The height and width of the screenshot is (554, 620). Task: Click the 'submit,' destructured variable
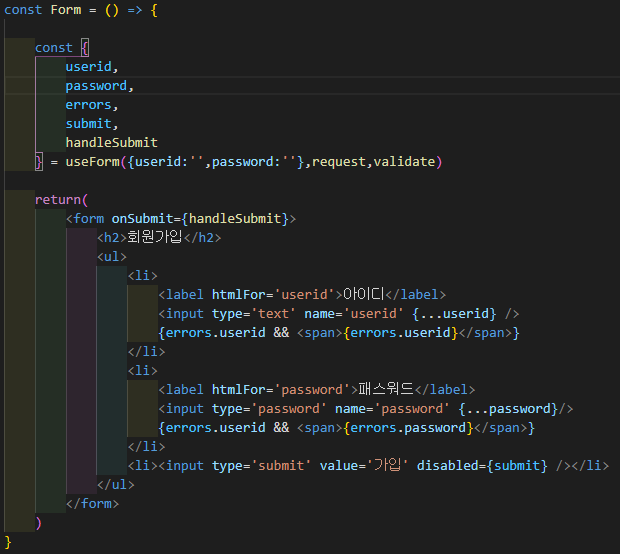pyautogui.click(x=92, y=124)
